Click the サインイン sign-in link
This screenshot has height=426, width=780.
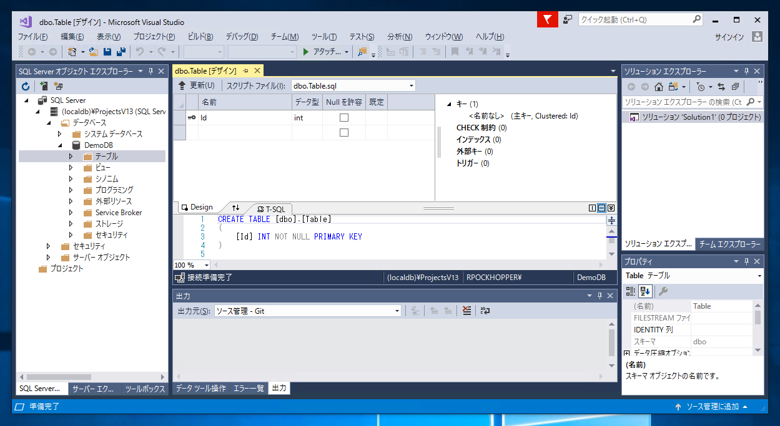click(729, 37)
